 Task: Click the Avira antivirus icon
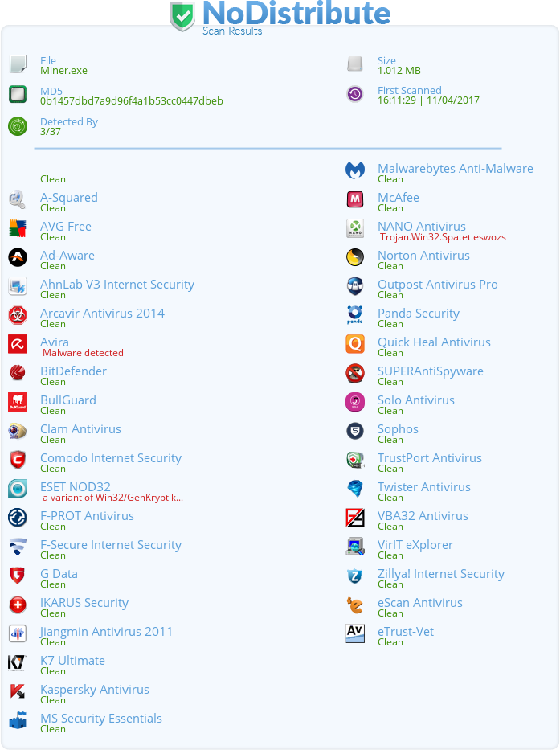18,344
